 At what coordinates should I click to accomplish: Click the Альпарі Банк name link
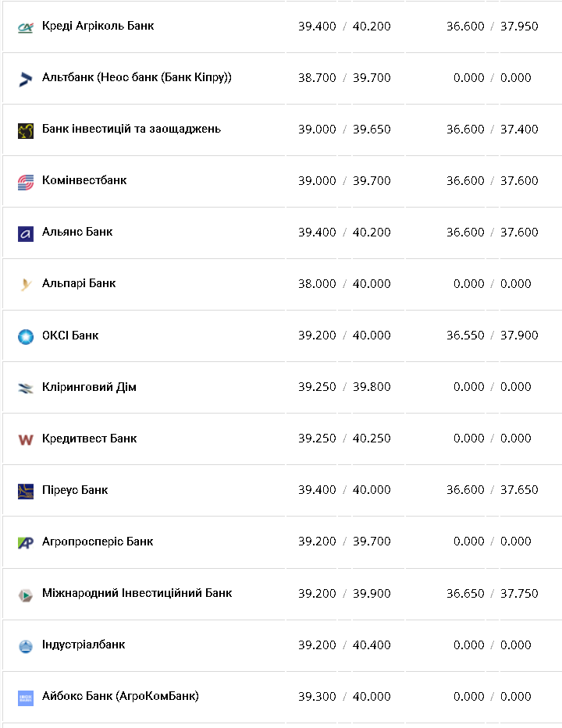coord(79,283)
